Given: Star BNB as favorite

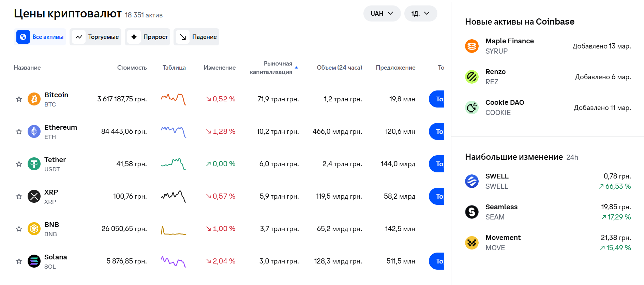Looking at the screenshot, I should [19, 229].
